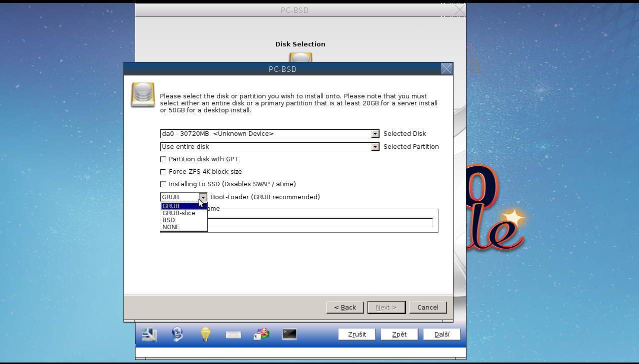This screenshot has height=364, width=639.
Task: Click the empty pool name input field
Action: click(x=320, y=222)
